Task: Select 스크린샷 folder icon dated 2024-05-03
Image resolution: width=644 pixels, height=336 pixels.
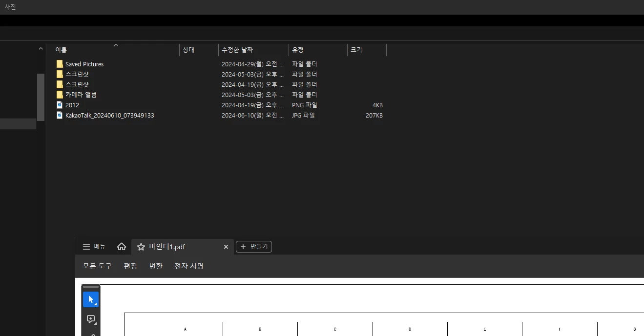Action: click(60, 74)
